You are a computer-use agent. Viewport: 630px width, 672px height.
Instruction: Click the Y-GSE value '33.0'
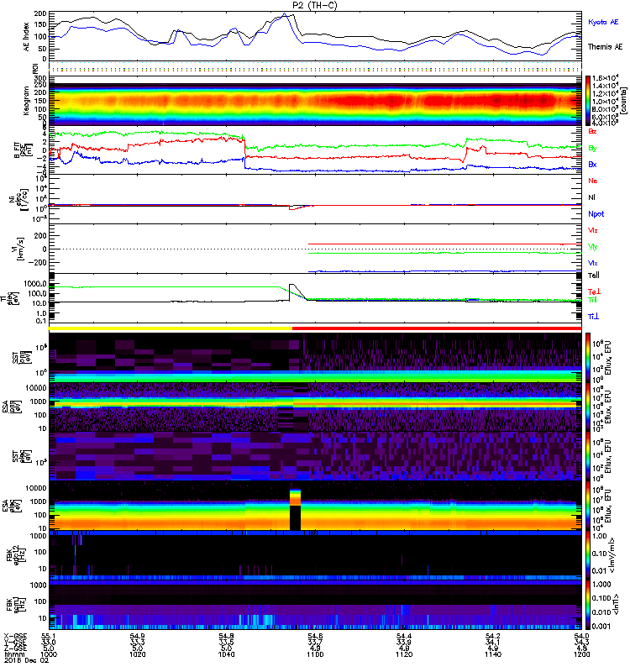49,642
